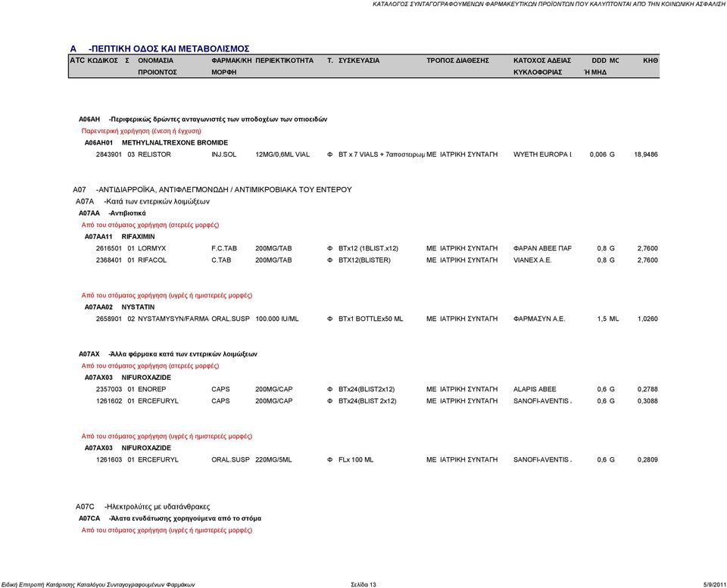Select strength '100.000 IU/ML'
The height and width of the screenshot is (588, 727).
pos(277,319)
